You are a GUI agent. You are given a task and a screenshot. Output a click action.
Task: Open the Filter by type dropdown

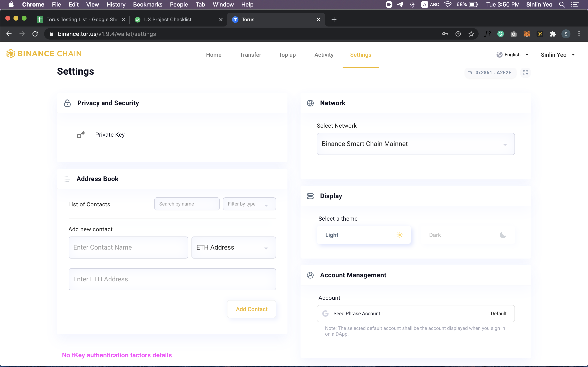tap(249, 204)
